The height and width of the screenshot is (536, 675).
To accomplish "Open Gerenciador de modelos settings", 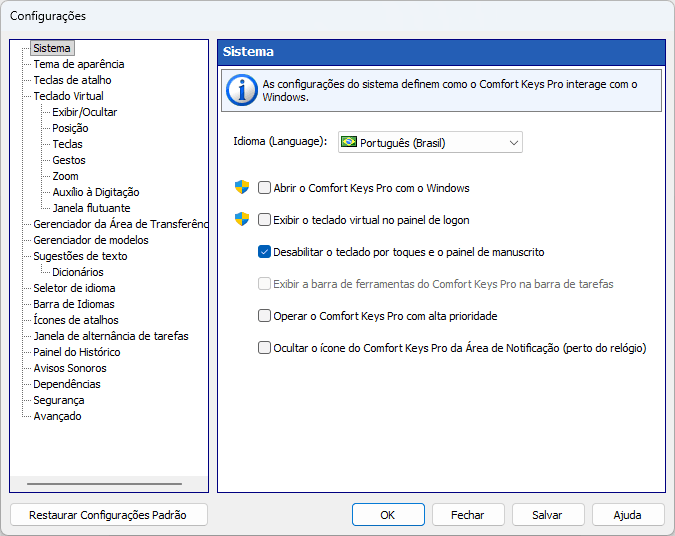I will (x=91, y=240).
